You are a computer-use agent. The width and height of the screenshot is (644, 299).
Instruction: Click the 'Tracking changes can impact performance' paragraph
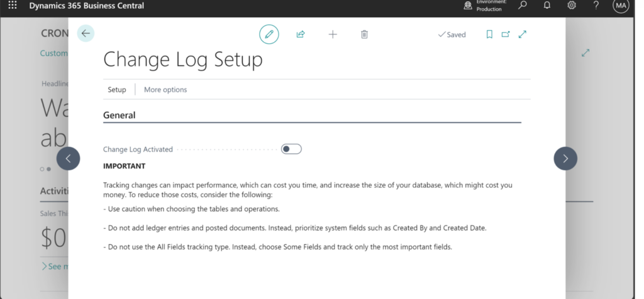coord(308,190)
